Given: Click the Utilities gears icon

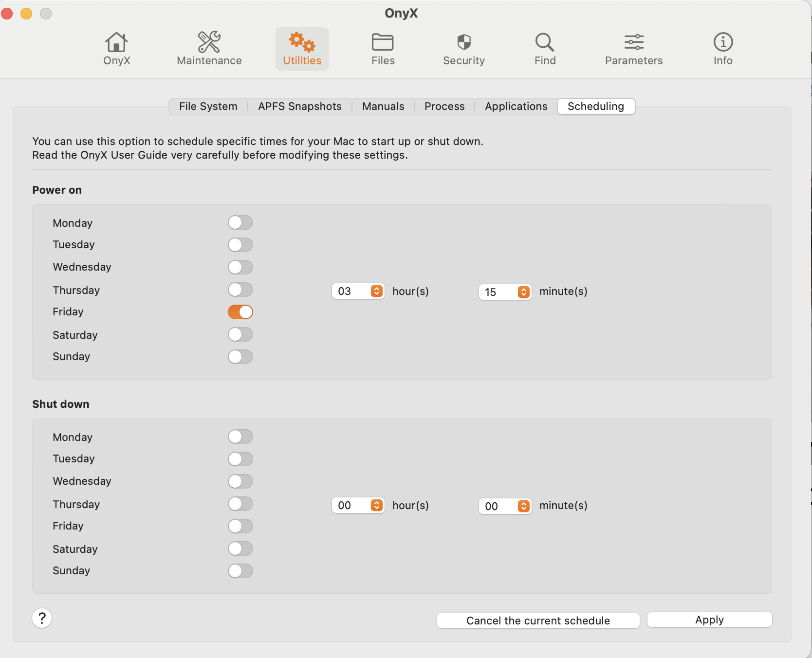Looking at the screenshot, I should (302, 48).
